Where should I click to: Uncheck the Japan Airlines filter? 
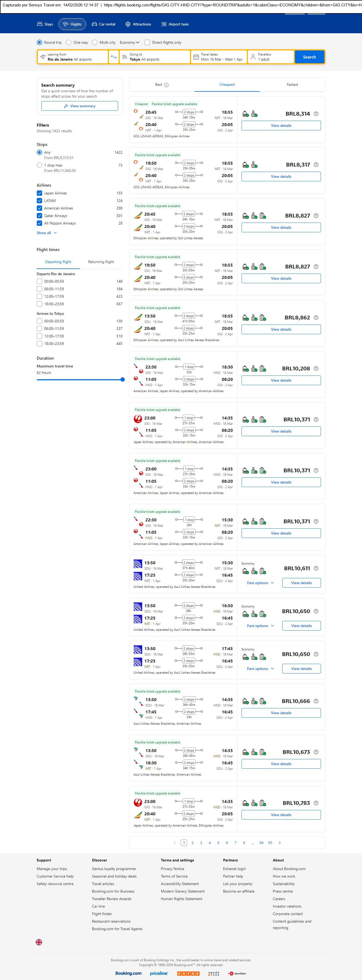(39, 193)
